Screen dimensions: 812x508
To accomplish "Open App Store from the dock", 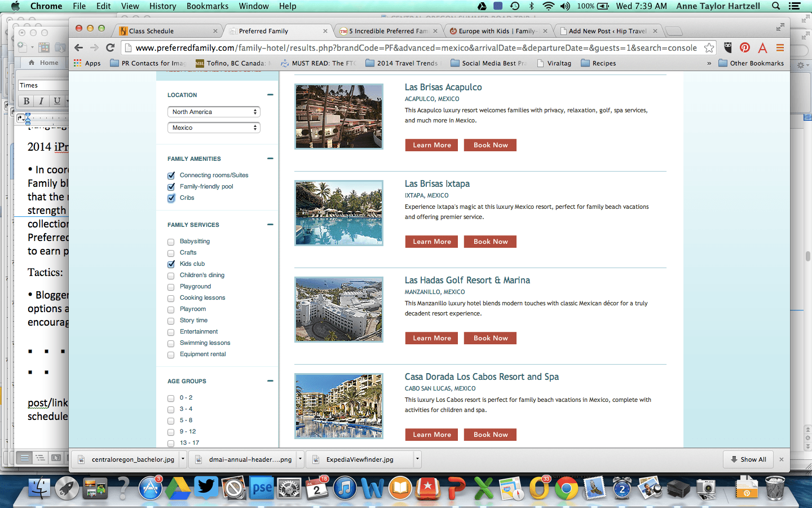I will click(151, 488).
